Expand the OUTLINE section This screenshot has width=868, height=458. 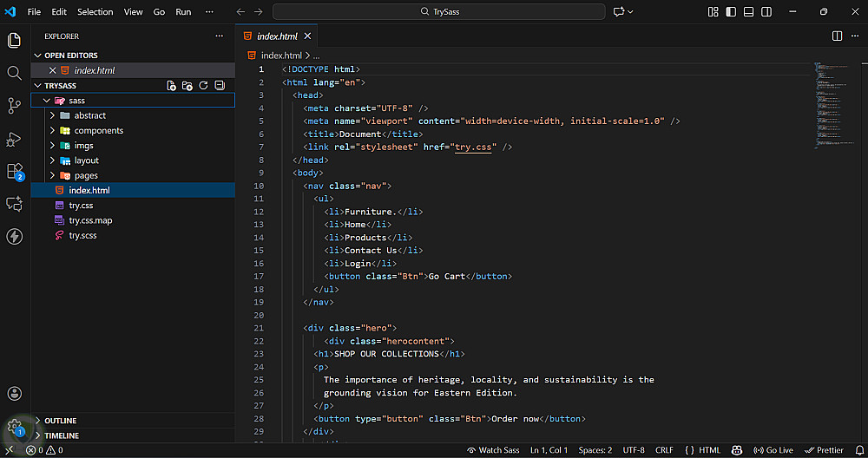[61, 421]
